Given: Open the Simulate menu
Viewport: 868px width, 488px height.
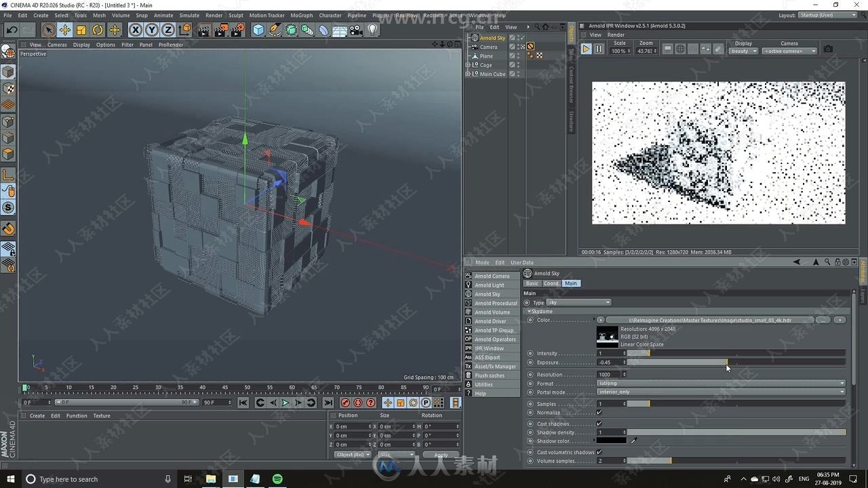Looking at the screenshot, I should coord(189,15).
